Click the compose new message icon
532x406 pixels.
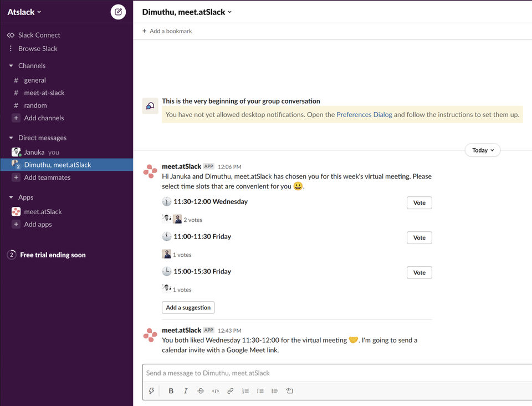(118, 12)
